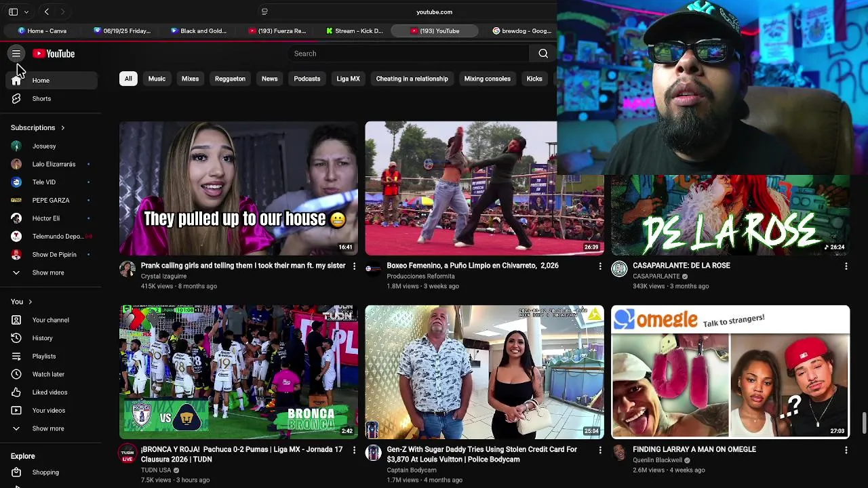This screenshot has height=488, width=868.
Task: Play the Omegle Talk to strangers thumbnail
Action: click(730, 372)
